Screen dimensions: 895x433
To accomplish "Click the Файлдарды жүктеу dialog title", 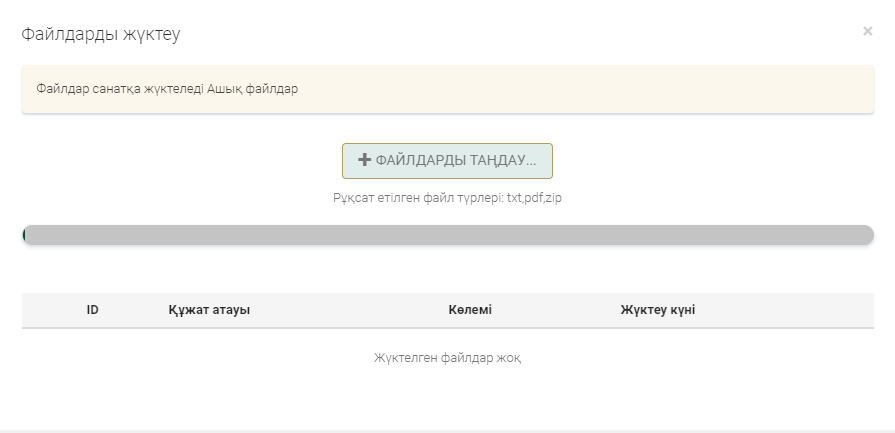I will pyautogui.click(x=101, y=34).
